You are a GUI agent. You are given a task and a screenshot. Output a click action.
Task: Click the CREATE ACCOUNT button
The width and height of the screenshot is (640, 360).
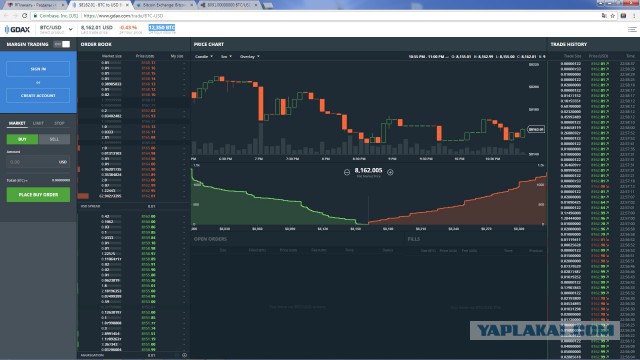tap(38, 96)
